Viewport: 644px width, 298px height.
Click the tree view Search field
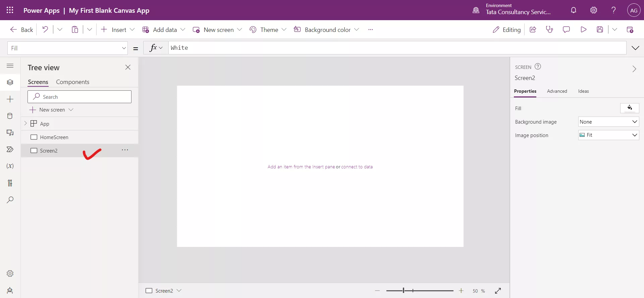click(x=79, y=97)
